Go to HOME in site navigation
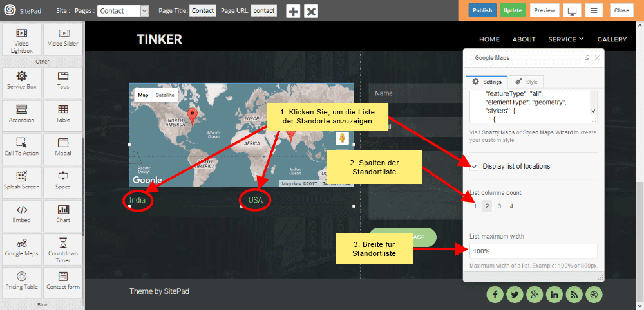The width and height of the screenshot is (644, 310). click(489, 39)
